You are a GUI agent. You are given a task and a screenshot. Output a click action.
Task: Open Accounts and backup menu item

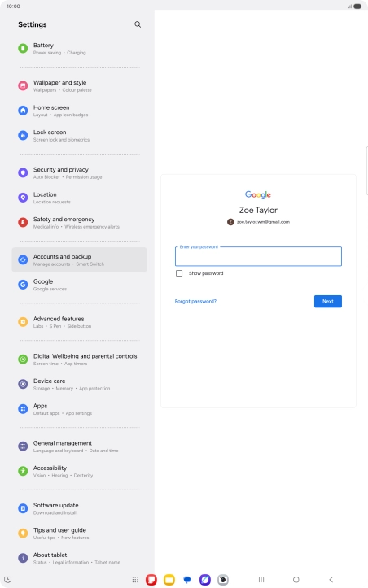click(x=79, y=260)
